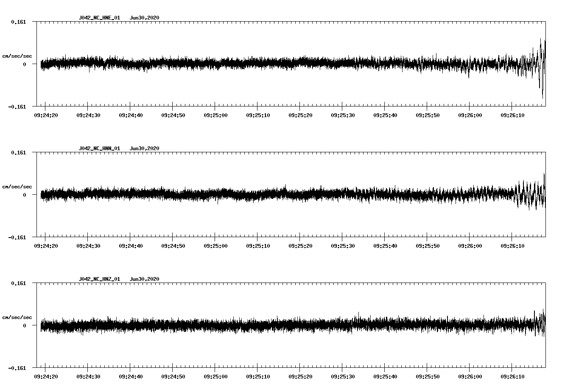Click the J042_NC_HNN_01 channel title

pyautogui.click(x=99, y=148)
